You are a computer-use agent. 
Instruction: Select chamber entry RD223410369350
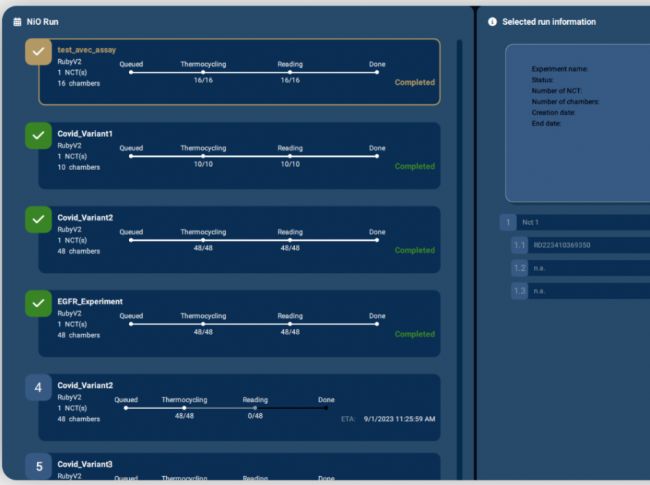(585, 245)
